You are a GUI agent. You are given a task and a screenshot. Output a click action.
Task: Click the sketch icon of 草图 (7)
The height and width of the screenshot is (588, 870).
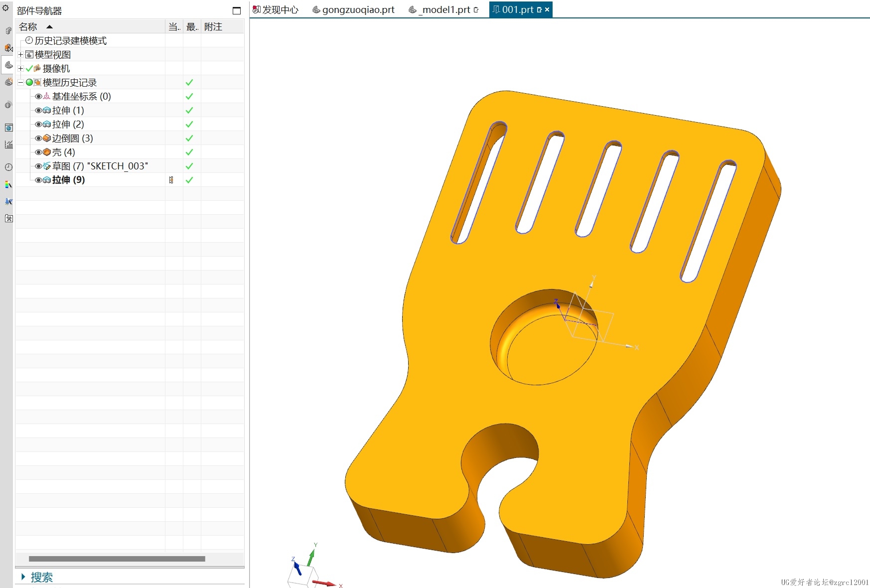[x=47, y=166]
